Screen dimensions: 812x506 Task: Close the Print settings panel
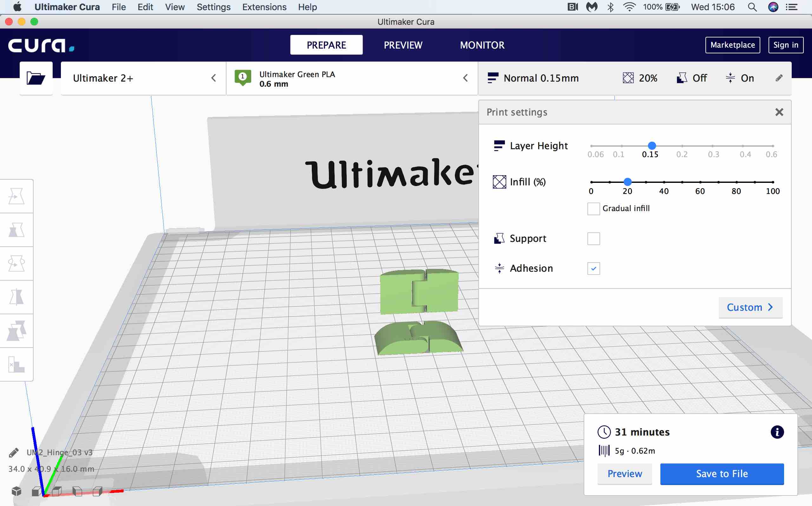click(x=779, y=112)
